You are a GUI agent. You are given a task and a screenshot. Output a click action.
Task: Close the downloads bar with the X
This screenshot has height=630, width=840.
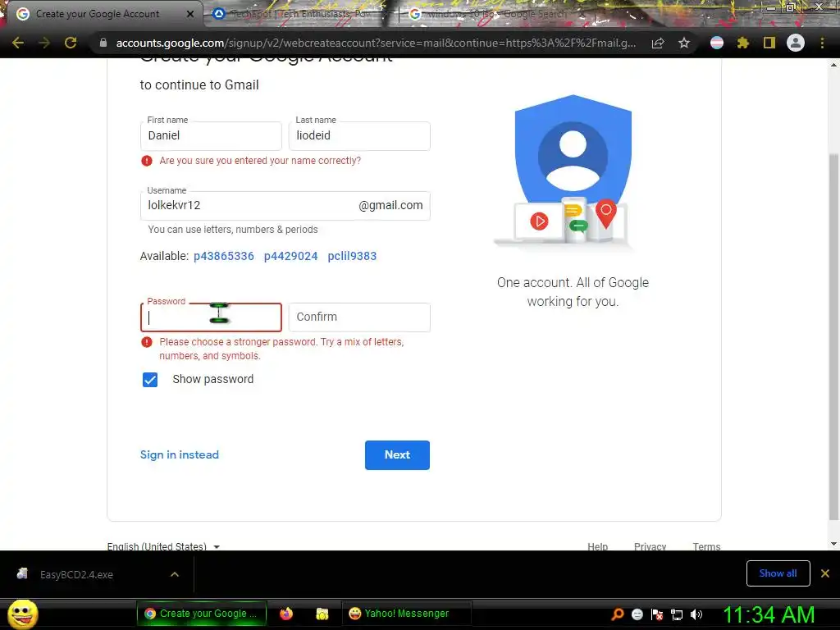825,573
